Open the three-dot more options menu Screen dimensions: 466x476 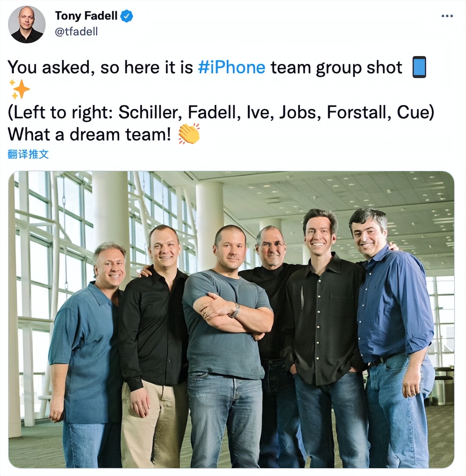click(x=447, y=16)
